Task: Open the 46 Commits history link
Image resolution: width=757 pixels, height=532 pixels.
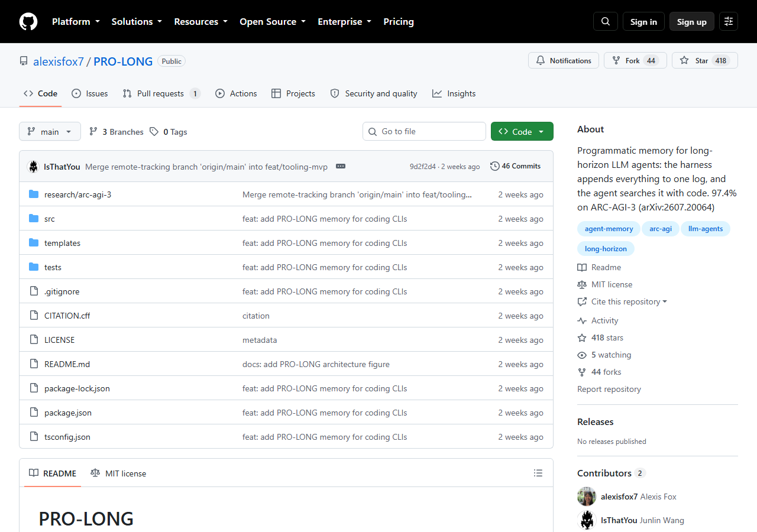Action: click(516, 166)
